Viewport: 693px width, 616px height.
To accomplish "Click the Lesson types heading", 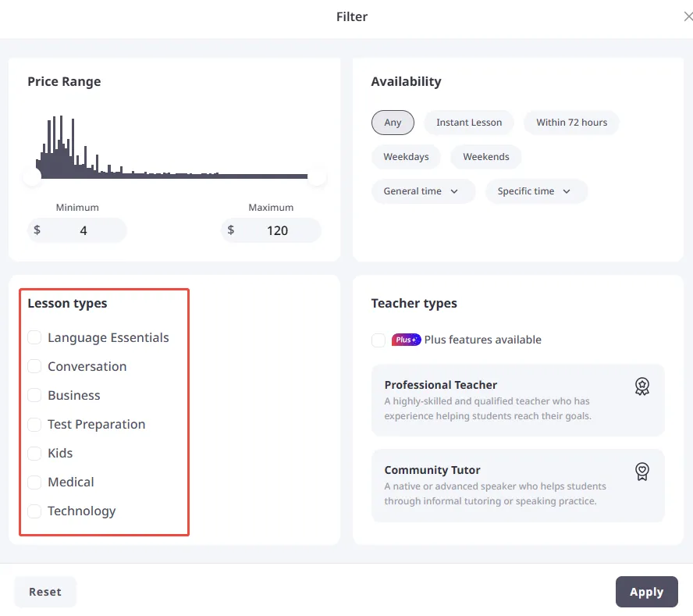I will [67, 304].
